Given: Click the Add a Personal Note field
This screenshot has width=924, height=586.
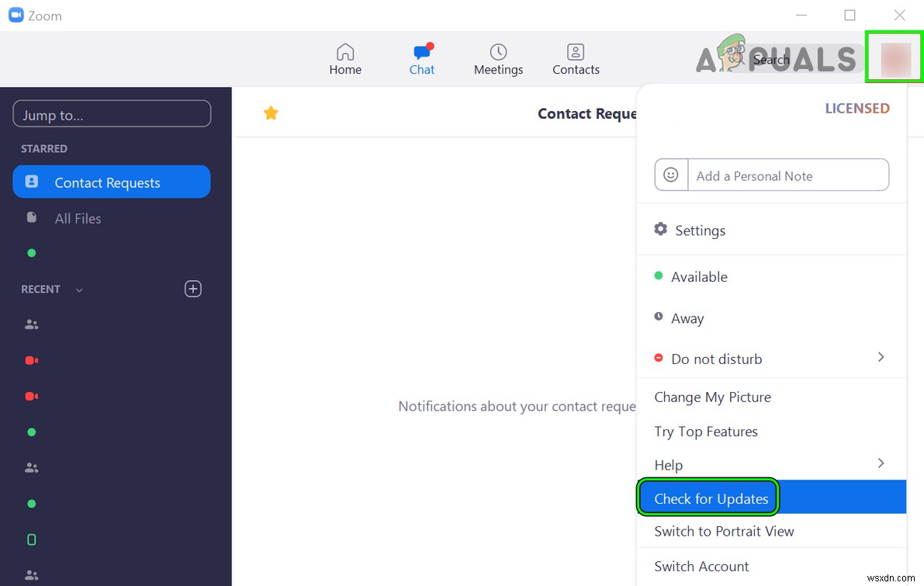Looking at the screenshot, I should (787, 175).
